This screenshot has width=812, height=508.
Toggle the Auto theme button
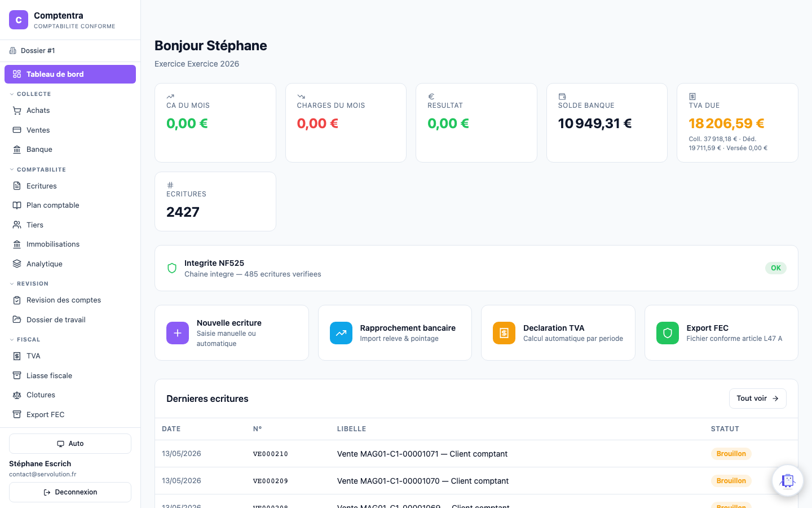[70, 444]
